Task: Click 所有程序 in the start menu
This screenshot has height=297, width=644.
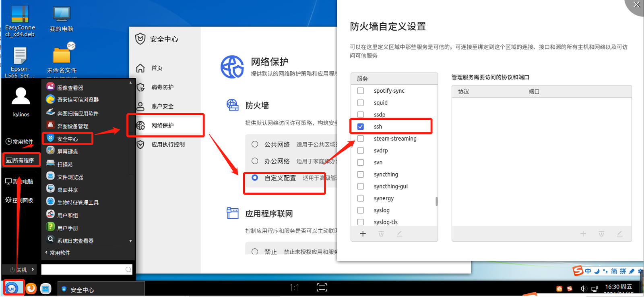Action: 21,160
